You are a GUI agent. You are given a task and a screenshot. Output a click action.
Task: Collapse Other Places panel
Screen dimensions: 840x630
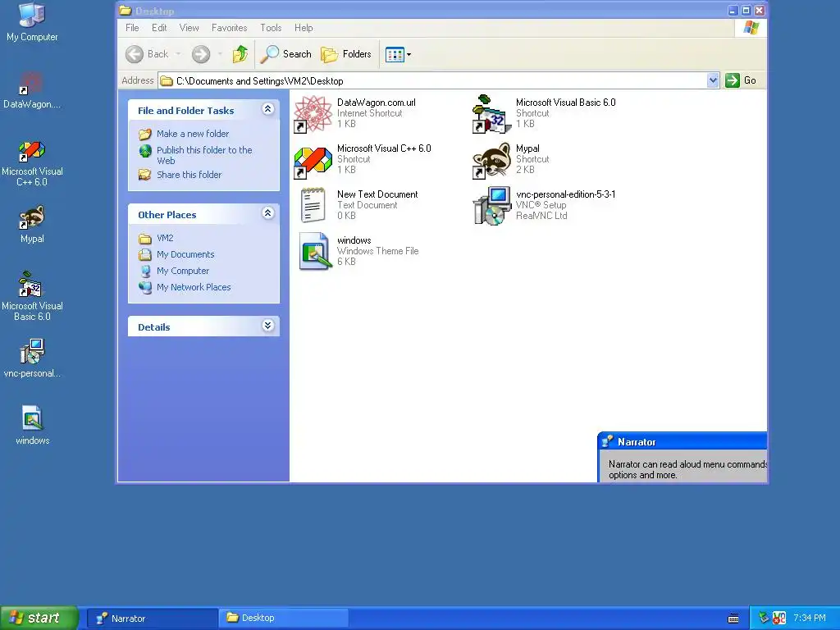click(268, 213)
